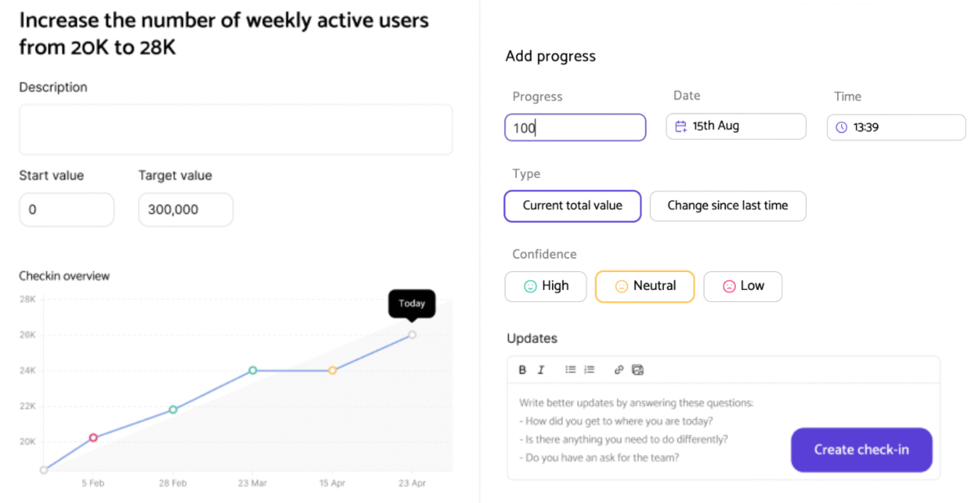Set confidence to Neutral

coord(644,287)
